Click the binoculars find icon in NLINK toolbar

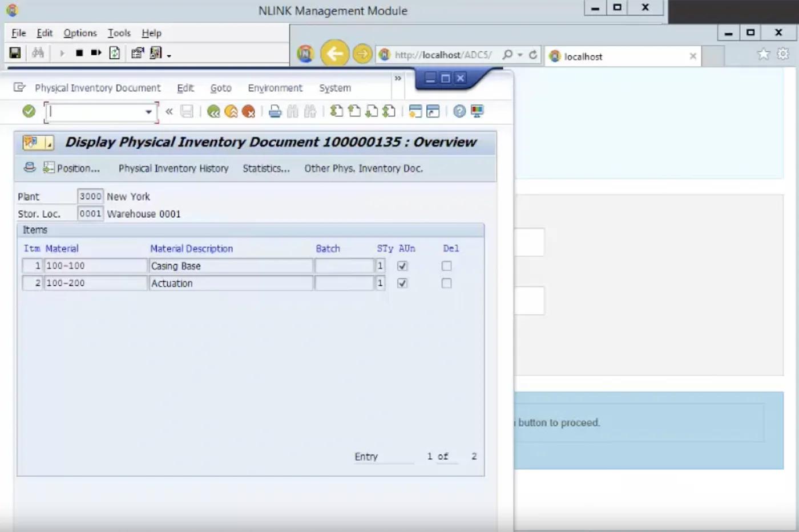tap(38, 53)
